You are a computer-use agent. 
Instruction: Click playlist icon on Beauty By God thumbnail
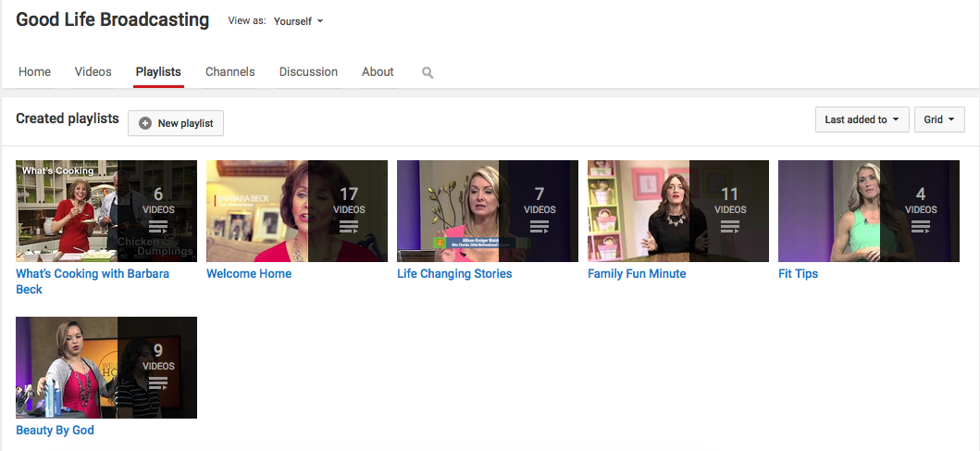click(158, 382)
